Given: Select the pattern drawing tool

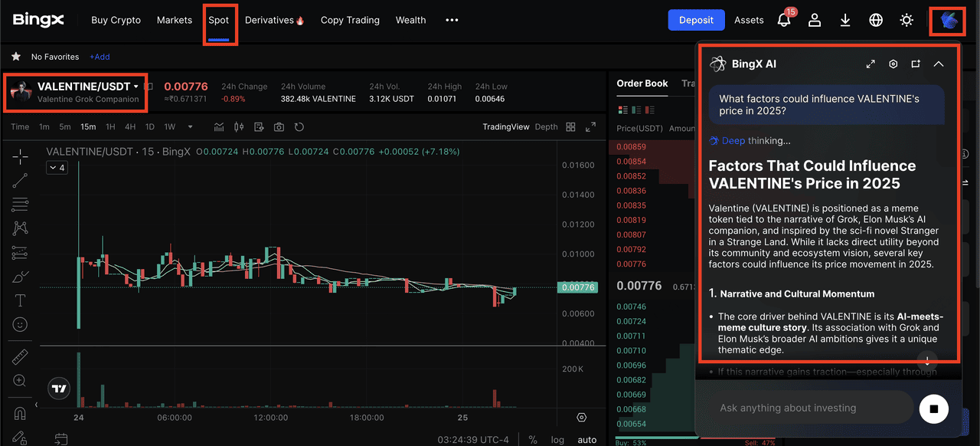Looking at the screenshot, I should coord(21,228).
